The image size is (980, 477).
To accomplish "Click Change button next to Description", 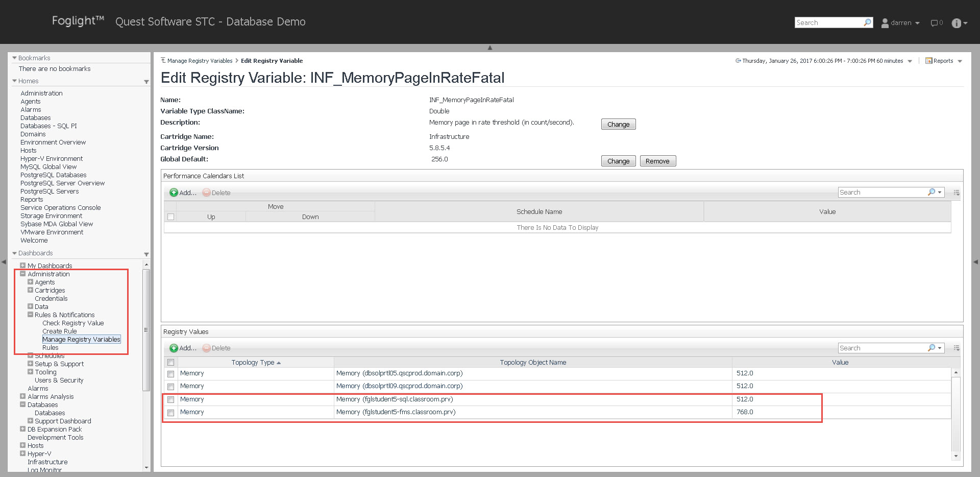I will point(618,125).
